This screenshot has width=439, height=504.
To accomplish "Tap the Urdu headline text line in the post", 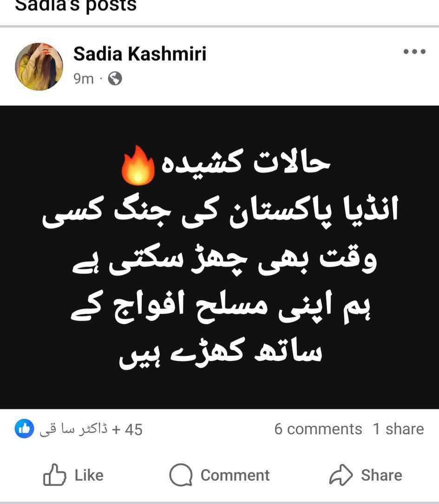I will [246, 162].
